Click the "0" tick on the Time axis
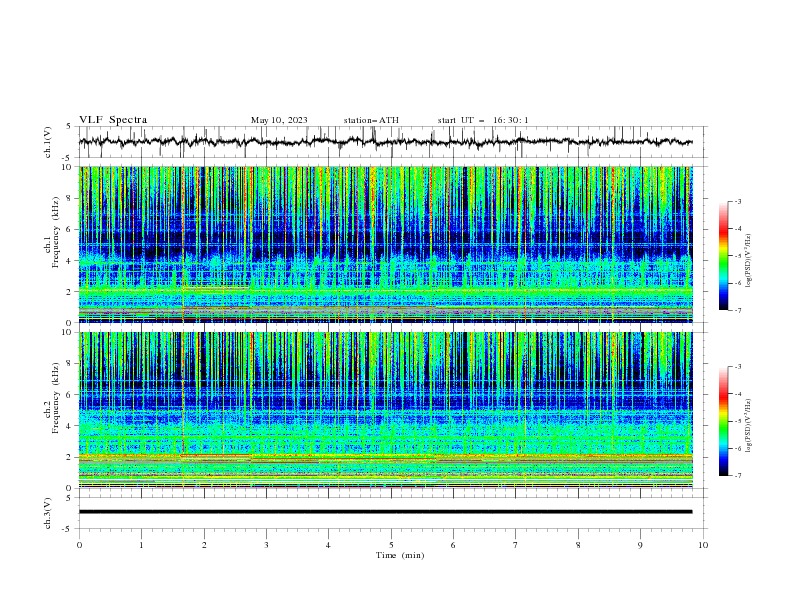The width and height of the screenshot is (792, 612). [79, 545]
